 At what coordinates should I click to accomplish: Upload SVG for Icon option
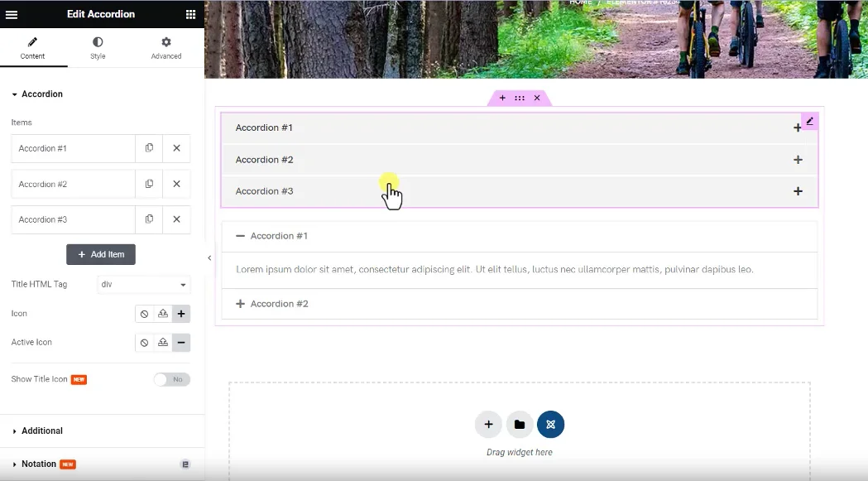tap(163, 314)
